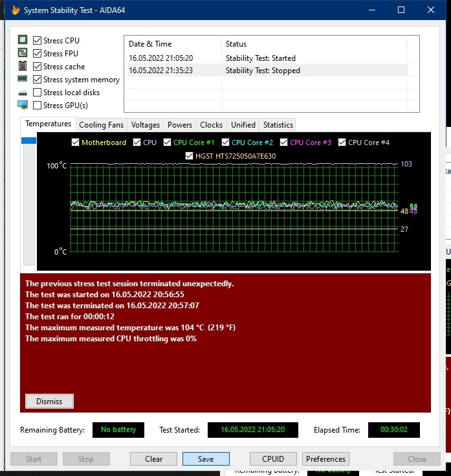The height and width of the screenshot is (476, 451).
Task: Close the System Stability Test window
Action: 431,10
